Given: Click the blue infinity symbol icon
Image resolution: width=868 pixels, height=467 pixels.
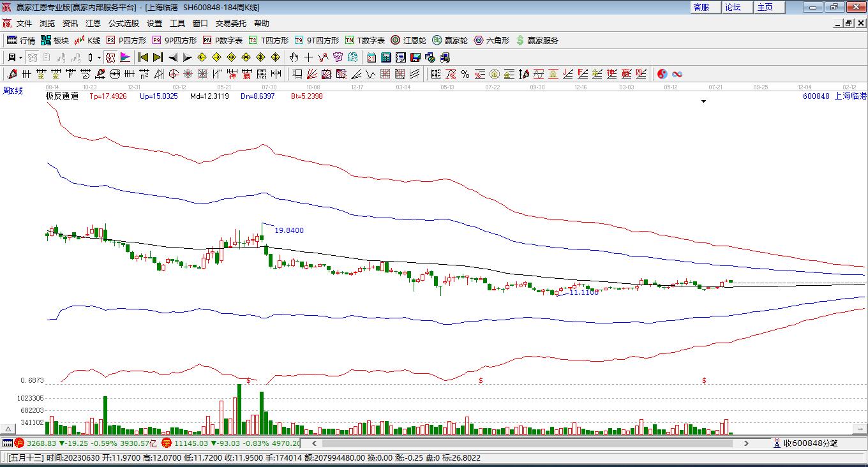Looking at the screenshot, I should click(677, 74).
